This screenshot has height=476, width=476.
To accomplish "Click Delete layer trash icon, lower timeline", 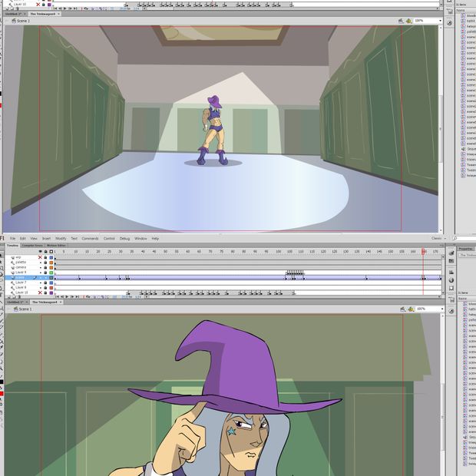I will pyautogui.click(x=19, y=297).
